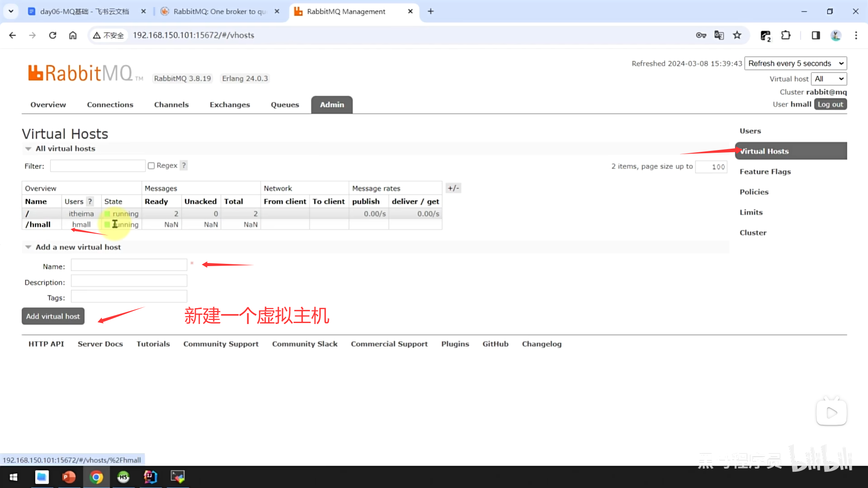
Task: Enable the Regex filter checkbox
Action: point(151,166)
